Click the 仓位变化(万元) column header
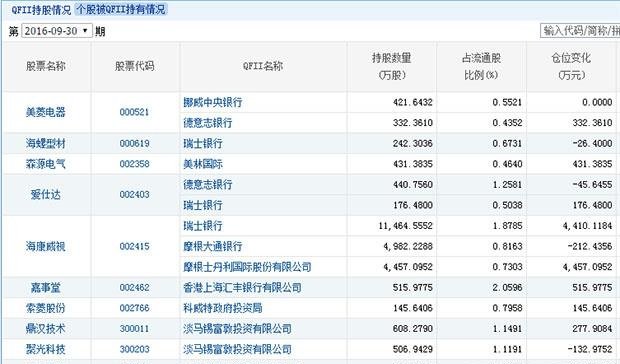The height and width of the screenshot is (364, 620). [x=571, y=66]
